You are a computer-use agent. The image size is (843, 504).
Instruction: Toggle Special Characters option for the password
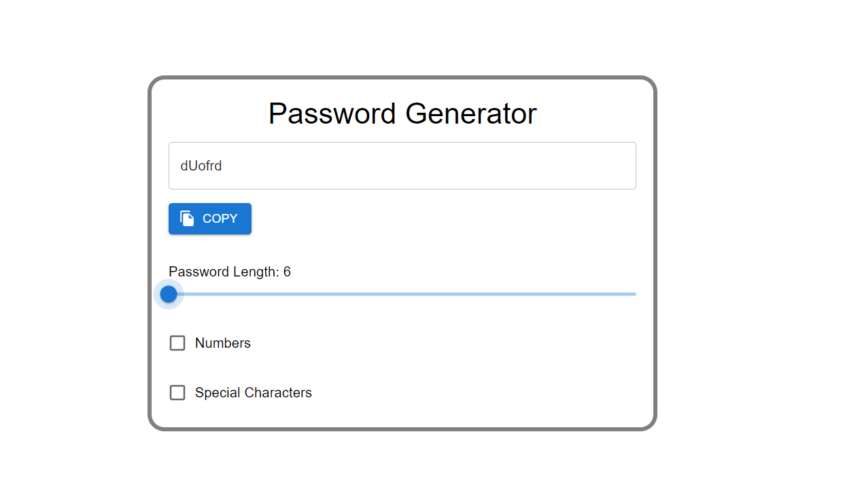click(177, 393)
